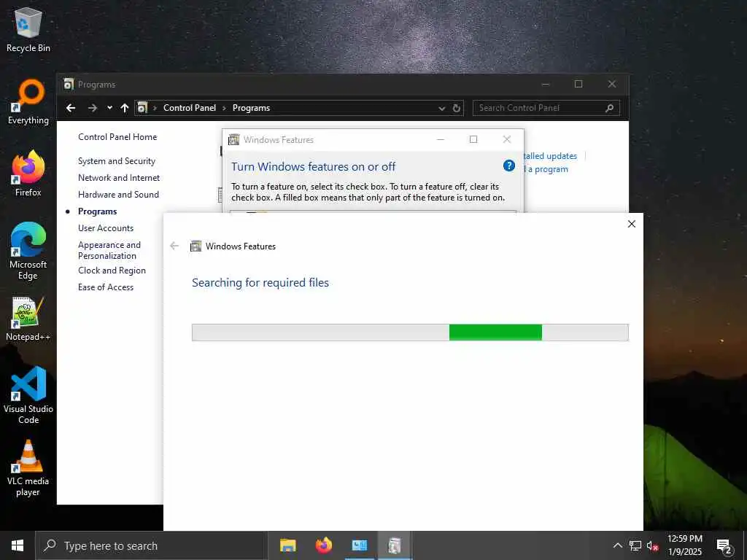Image resolution: width=747 pixels, height=560 pixels.
Task: Open Firefox desktop shortcut
Action: tap(28, 174)
